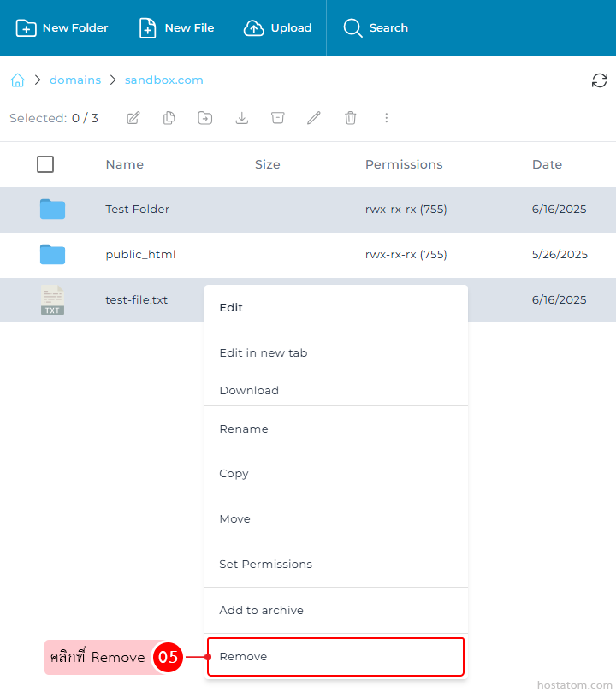Click the New Folder button

click(62, 28)
